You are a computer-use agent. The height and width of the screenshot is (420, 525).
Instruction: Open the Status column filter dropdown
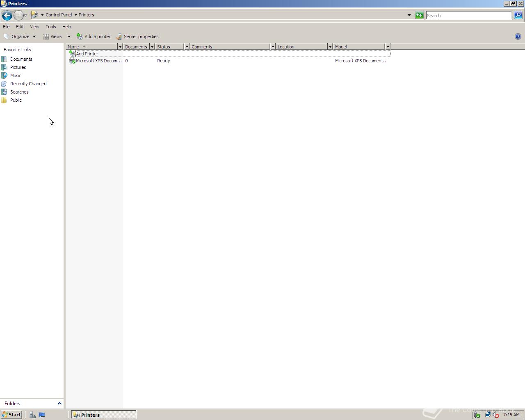click(187, 47)
